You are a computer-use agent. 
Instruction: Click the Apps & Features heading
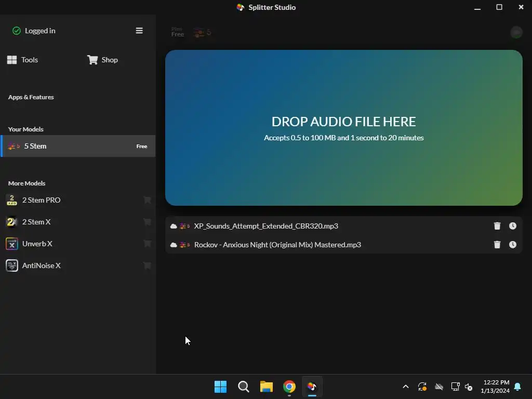coord(31,97)
